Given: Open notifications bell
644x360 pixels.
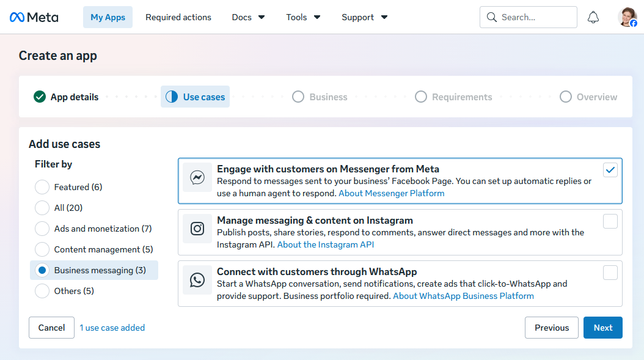Looking at the screenshot, I should [x=593, y=17].
